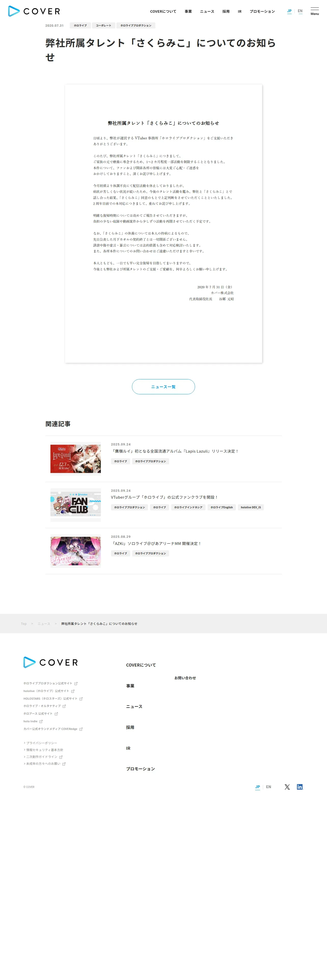Open the 鷹嶺ルイ album release article
The image size is (327, 980).
[x=175, y=451]
